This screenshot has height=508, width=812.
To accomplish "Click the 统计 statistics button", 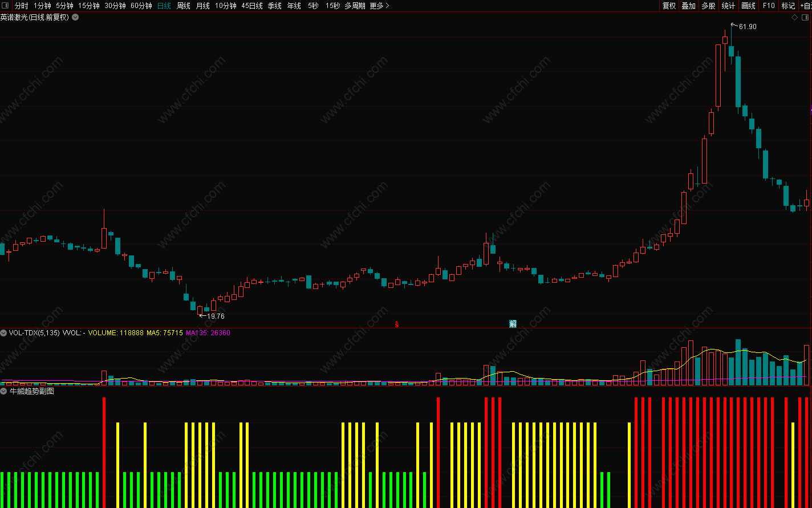I will [x=728, y=6].
